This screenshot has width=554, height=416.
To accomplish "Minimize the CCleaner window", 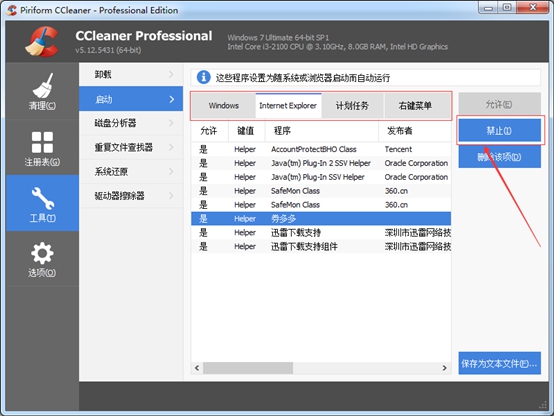I will click(x=488, y=8).
